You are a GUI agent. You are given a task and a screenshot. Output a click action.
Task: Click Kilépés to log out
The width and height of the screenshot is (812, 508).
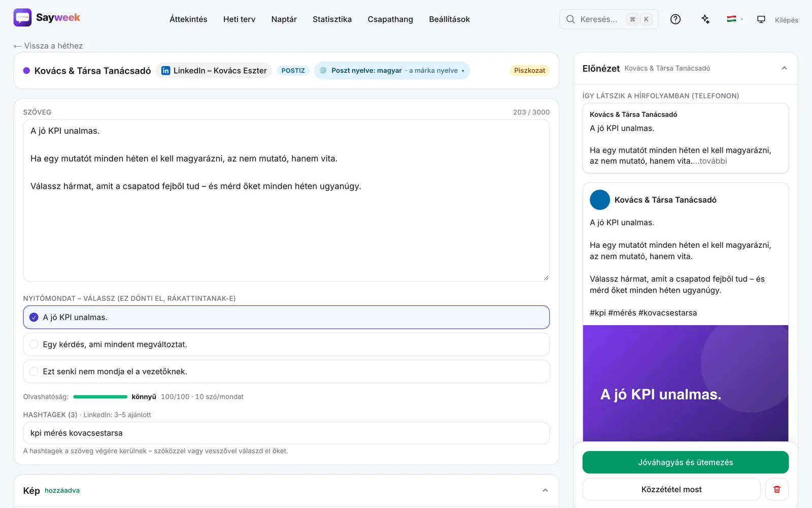click(786, 20)
